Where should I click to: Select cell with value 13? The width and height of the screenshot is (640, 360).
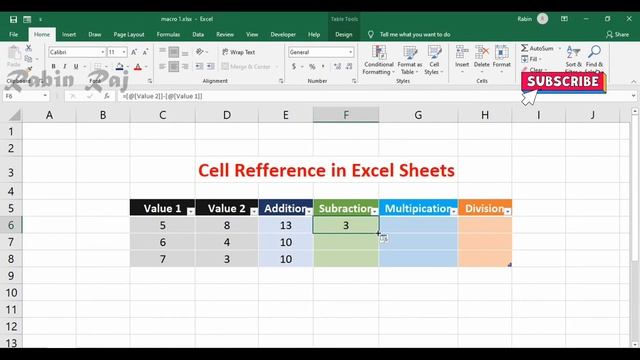(286, 225)
